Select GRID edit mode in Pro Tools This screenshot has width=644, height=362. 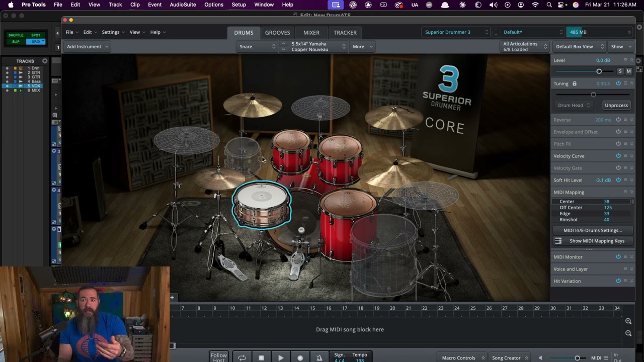click(x=36, y=41)
